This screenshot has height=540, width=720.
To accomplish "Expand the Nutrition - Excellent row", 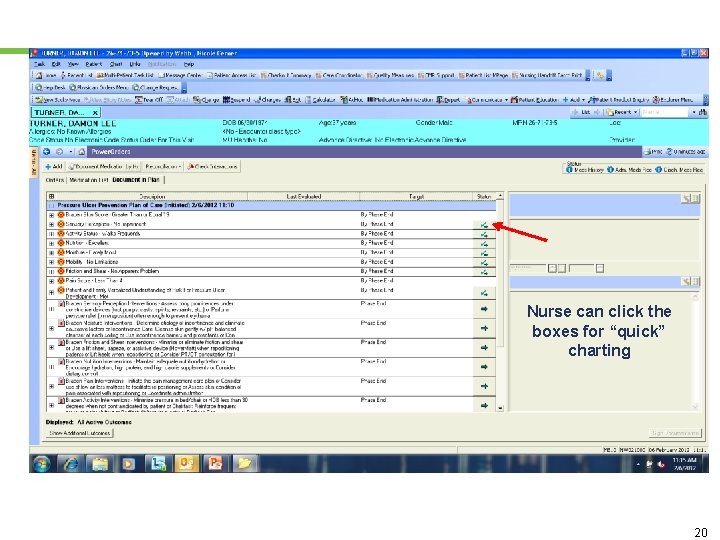I will tap(51, 243).
